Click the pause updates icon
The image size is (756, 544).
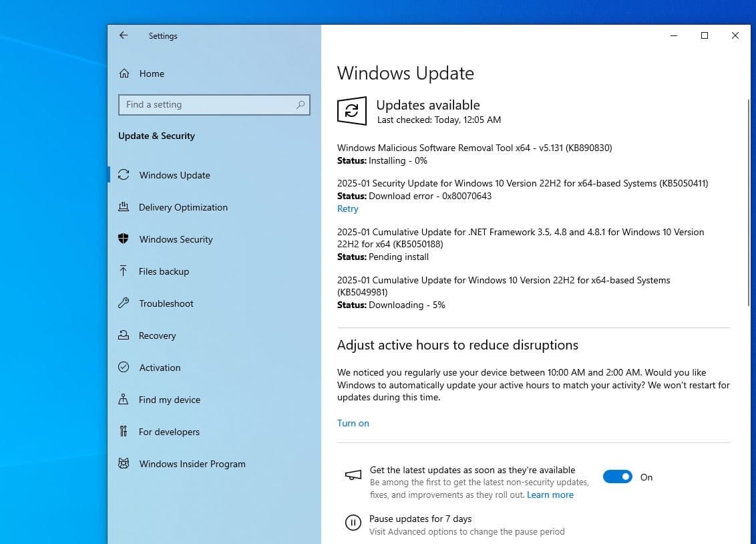click(x=352, y=523)
